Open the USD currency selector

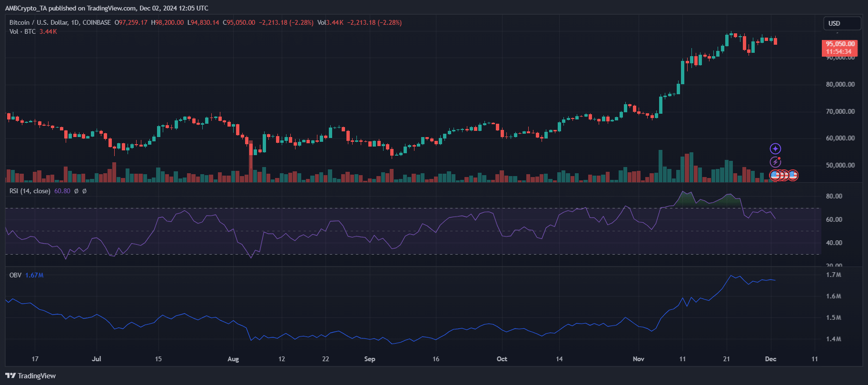pyautogui.click(x=842, y=23)
